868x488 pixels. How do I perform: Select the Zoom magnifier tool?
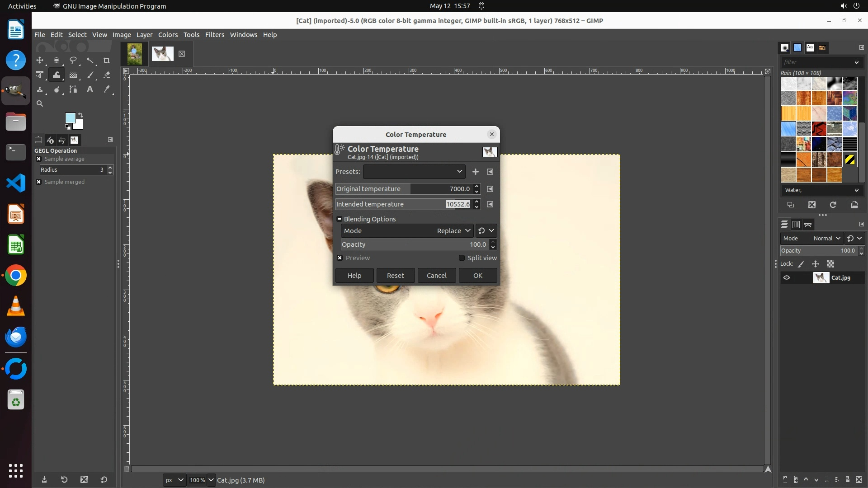40,103
